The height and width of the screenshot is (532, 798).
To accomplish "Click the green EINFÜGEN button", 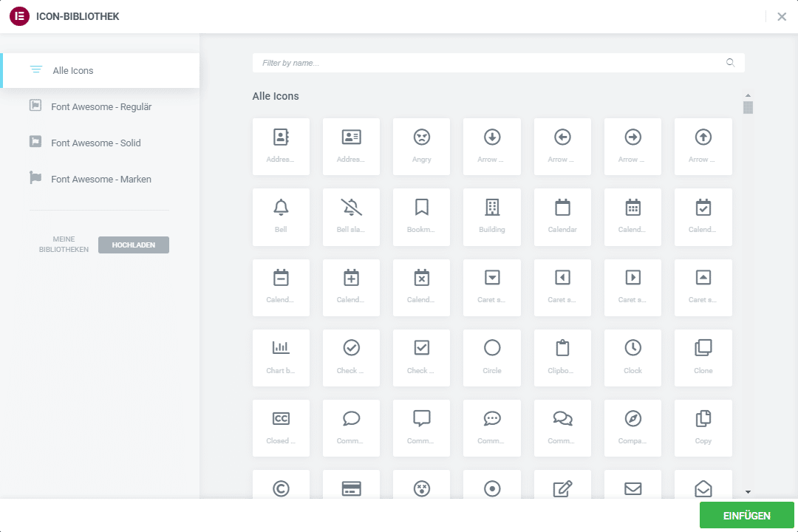I will (x=745, y=515).
